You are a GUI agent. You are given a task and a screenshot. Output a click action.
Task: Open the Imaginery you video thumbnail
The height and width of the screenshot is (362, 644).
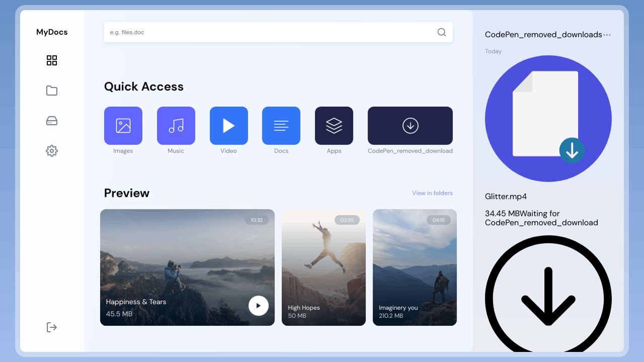click(x=415, y=267)
